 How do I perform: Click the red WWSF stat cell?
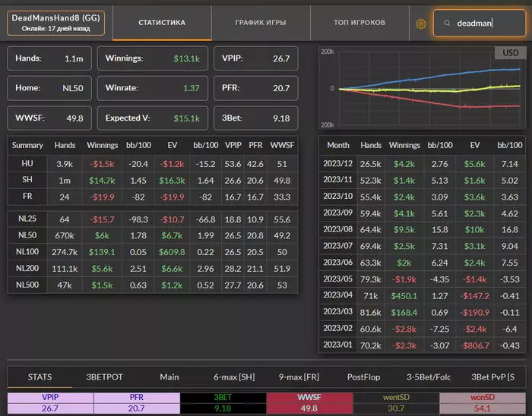click(309, 403)
